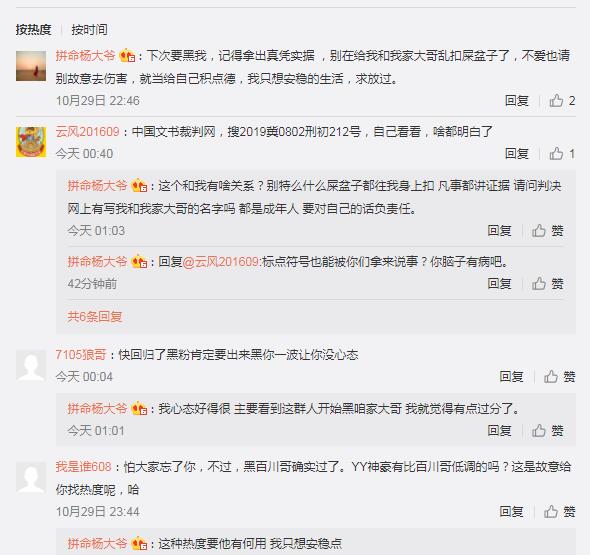Viewport: 590px width, 555px height.
Task: Reply to 云风201609's comment
Action: 517,154
